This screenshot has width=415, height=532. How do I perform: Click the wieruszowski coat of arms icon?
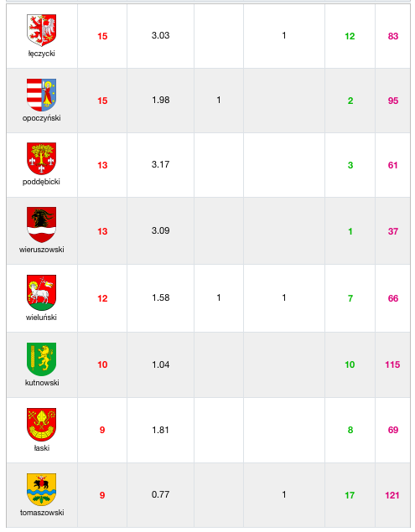pos(41,225)
